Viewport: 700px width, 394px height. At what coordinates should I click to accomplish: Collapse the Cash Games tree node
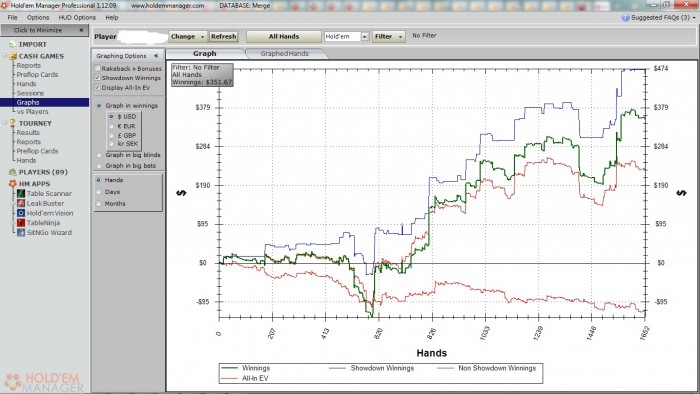(5, 56)
